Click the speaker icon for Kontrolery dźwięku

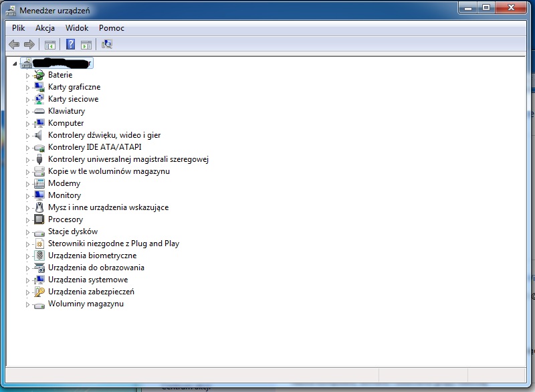(39, 135)
